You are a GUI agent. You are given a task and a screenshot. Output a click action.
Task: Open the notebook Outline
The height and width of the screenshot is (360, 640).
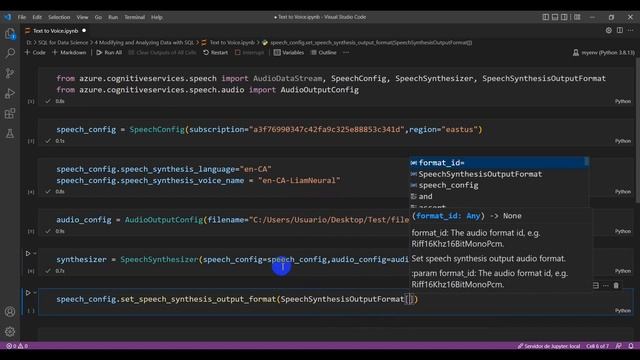324,53
